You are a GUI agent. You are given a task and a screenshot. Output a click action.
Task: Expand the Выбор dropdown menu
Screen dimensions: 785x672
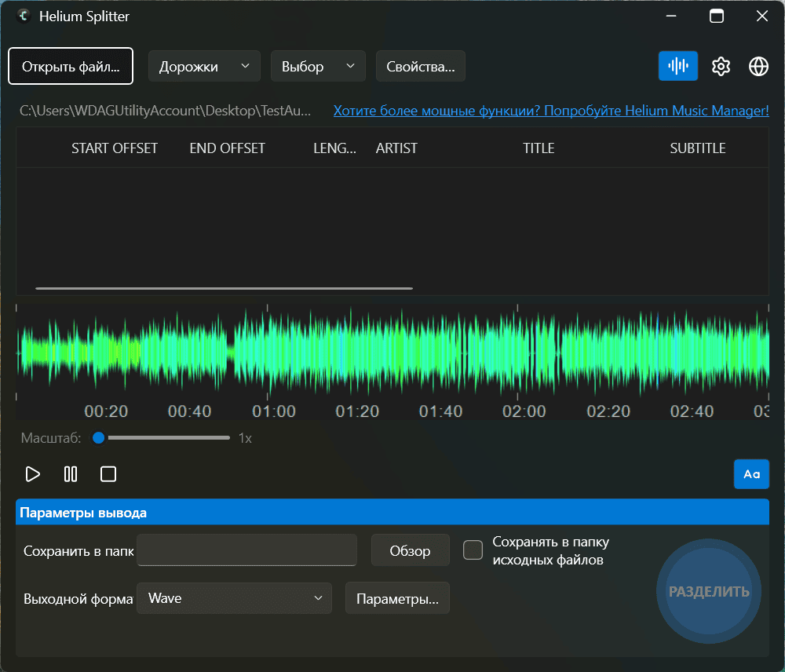tap(318, 66)
